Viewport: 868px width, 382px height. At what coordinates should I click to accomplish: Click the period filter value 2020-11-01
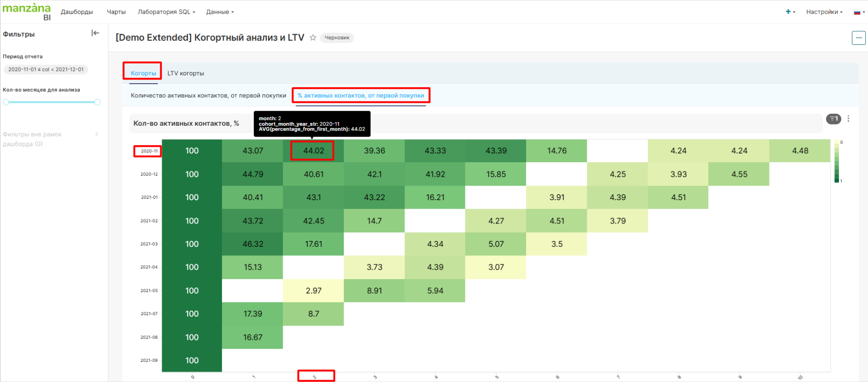click(x=46, y=69)
